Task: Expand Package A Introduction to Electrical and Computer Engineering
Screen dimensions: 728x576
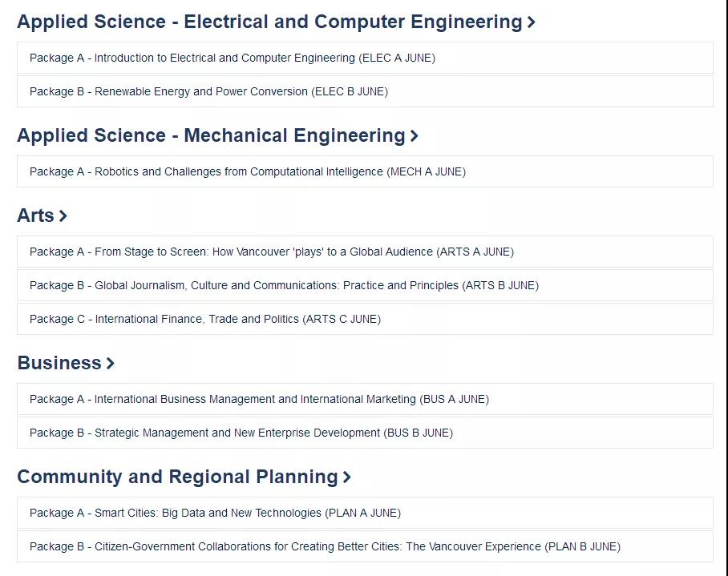Action: click(365, 58)
